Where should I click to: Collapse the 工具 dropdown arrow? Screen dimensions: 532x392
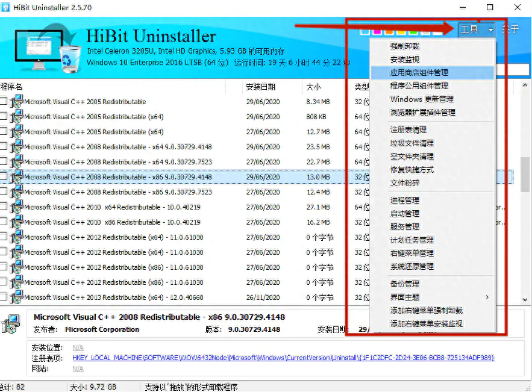pos(490,30)
